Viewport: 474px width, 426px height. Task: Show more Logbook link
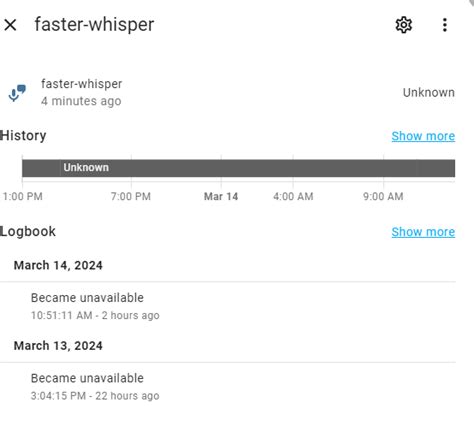(423, 232)
